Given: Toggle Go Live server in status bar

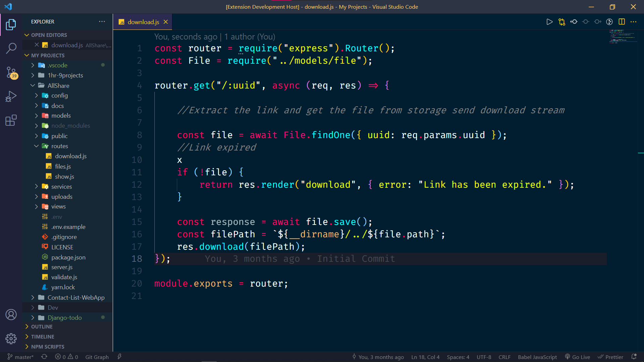Looking at the screenshot, I should point(577,357).
